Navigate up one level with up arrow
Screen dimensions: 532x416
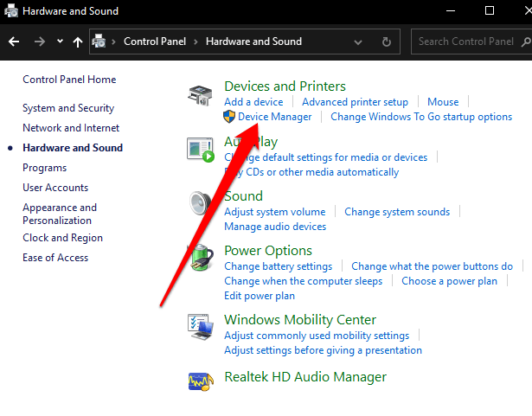coord(79,41)
